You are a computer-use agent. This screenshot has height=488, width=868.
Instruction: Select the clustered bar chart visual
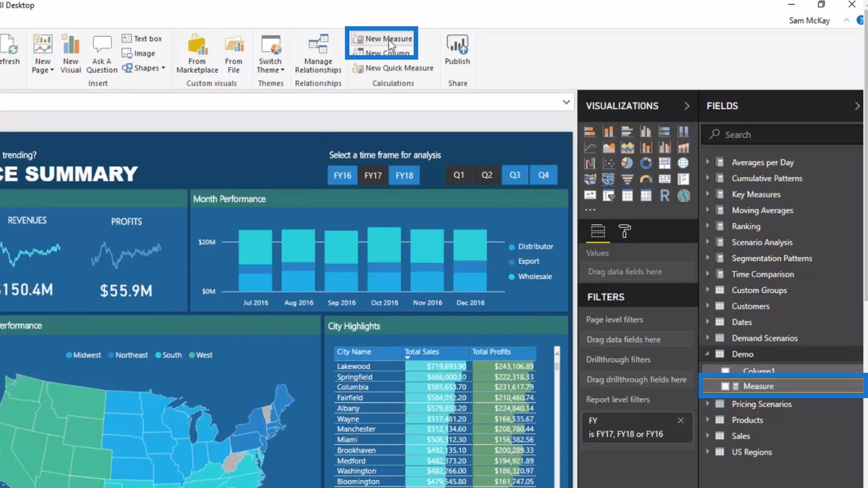click(x=627, y=132)
